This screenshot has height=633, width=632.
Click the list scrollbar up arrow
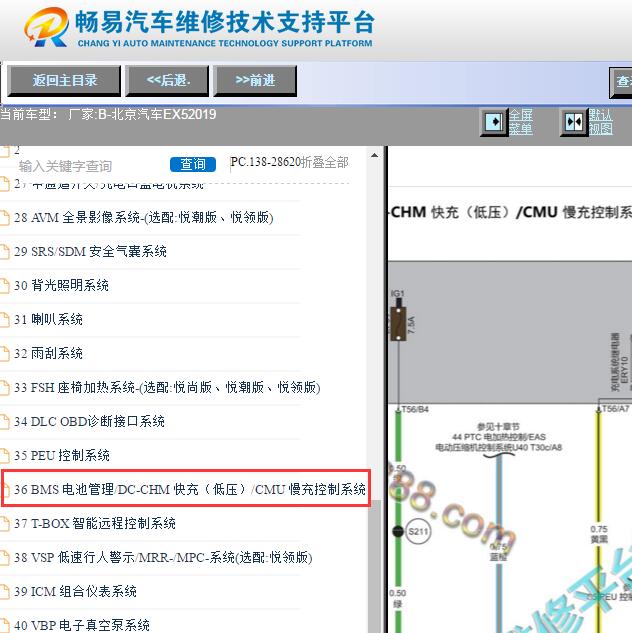tap(375, 155)
